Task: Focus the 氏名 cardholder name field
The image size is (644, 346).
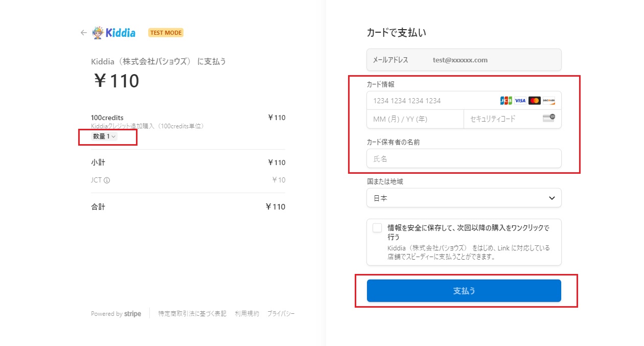Action: [x=464, y=158]
